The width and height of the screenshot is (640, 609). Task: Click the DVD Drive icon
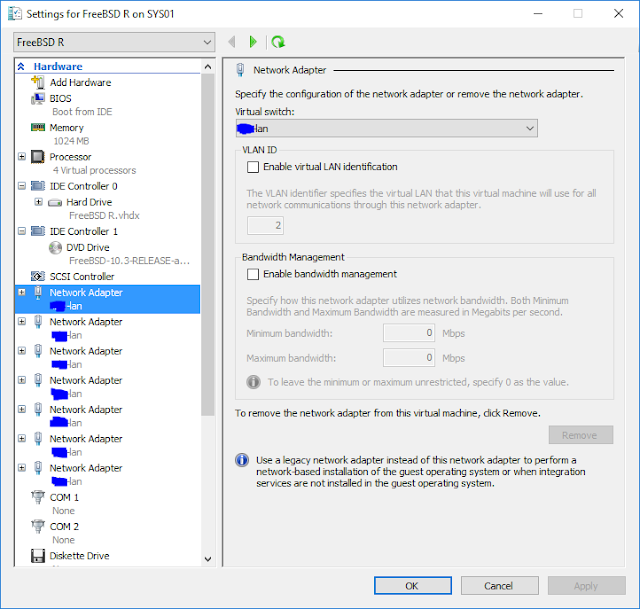56,247
